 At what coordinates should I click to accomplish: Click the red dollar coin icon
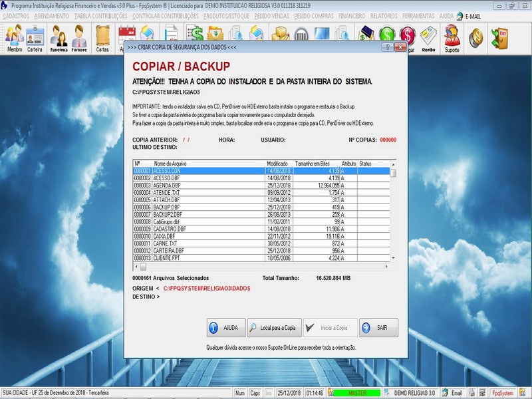tap(408, 34)
